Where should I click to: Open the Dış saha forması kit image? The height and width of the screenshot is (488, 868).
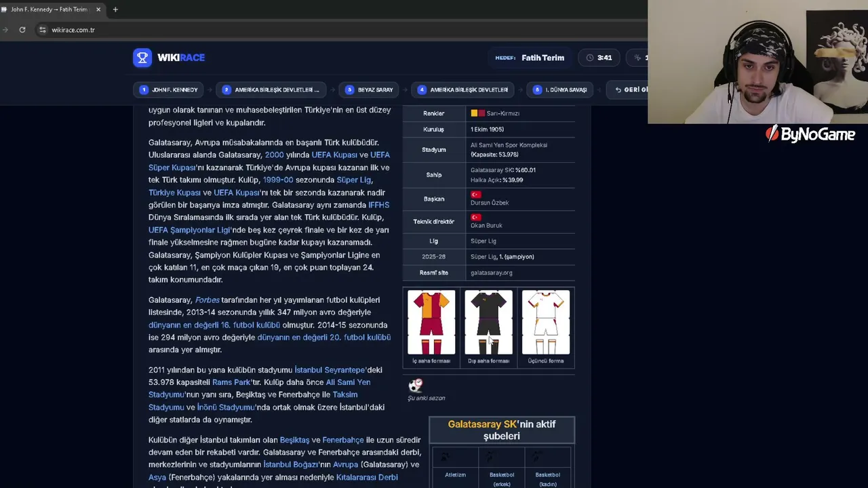click(x=488, y=323)
